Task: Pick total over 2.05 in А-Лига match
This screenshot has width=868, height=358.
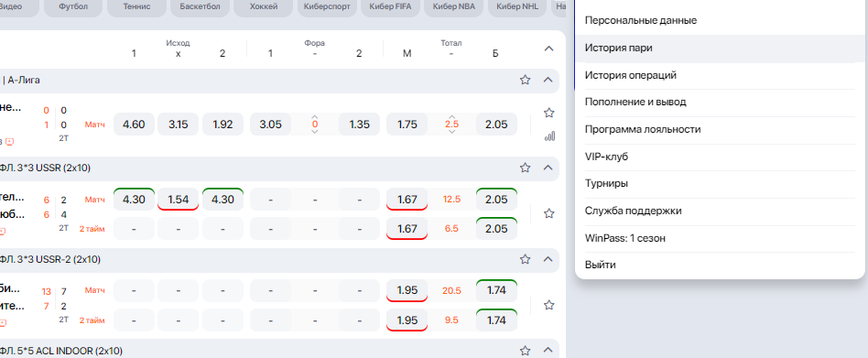Action: (x=496, y=125)
